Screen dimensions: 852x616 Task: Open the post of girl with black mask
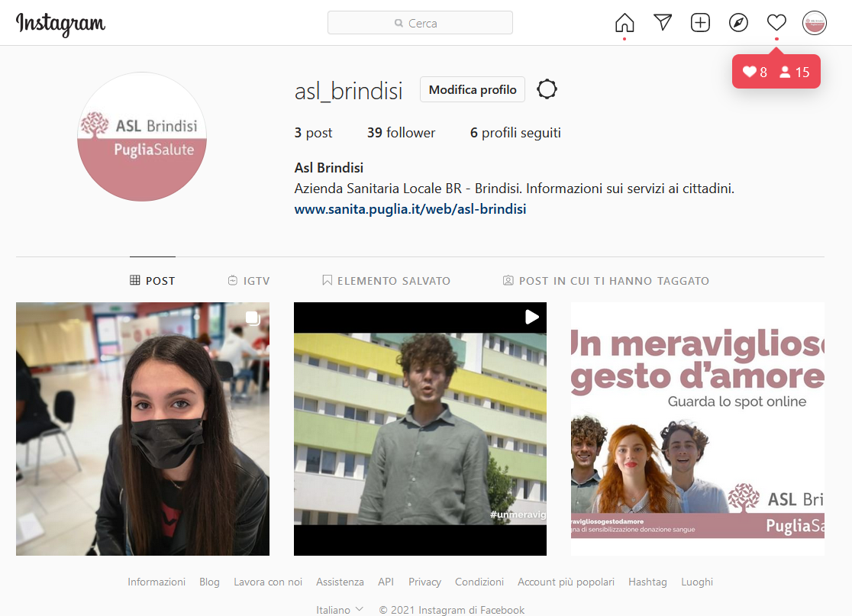point(142,428)
